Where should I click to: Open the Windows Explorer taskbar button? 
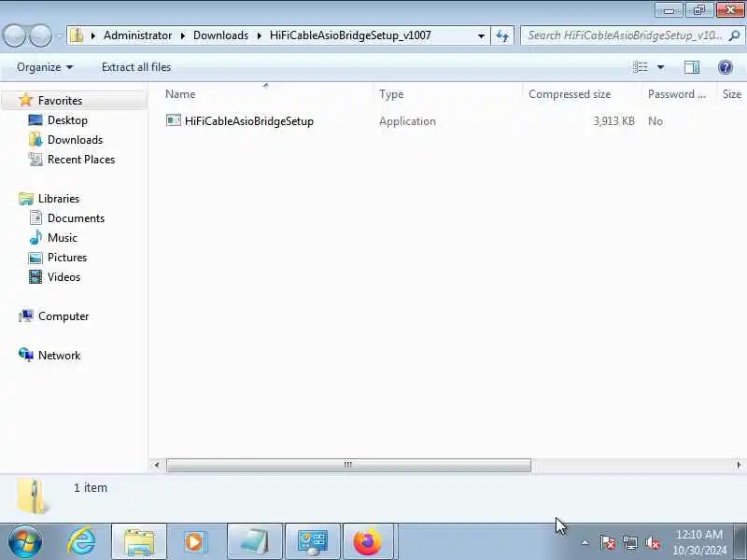tap(139, 542)
